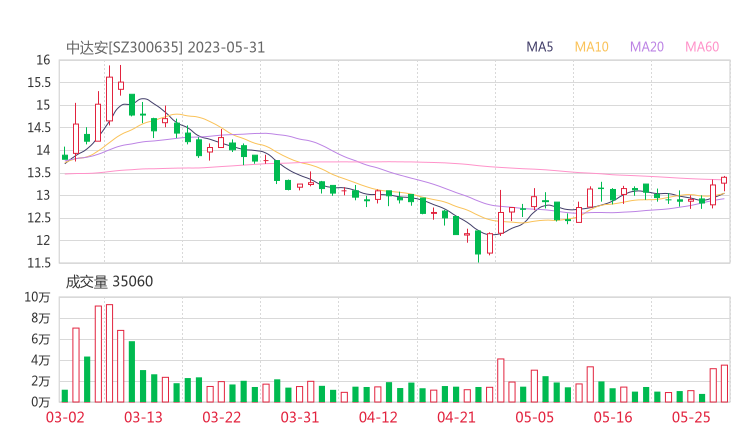The image size is (740, 440).
Task: Click the 14.5 price axis label
Action: pyautogui.click(x=39, y=127)
